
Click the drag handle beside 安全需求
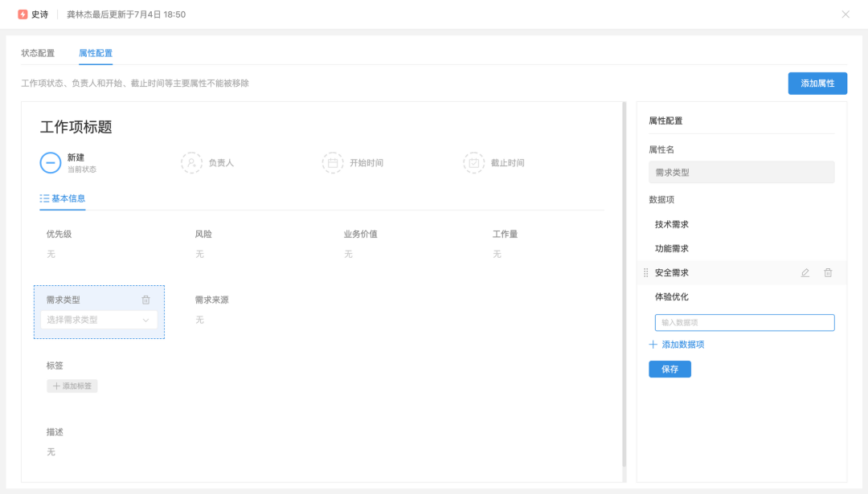tap(646, 273)
